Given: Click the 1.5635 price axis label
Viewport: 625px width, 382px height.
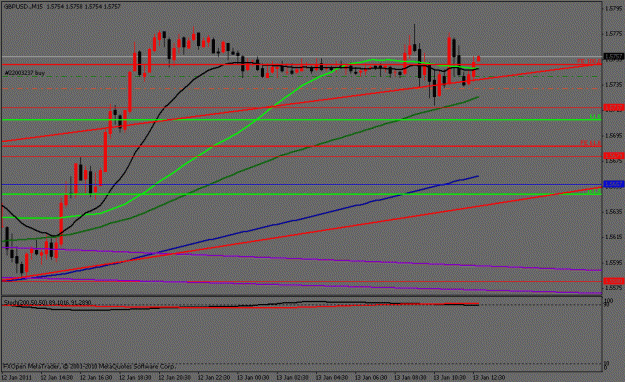Looking at the screenshot, I should tap(613, 212).
